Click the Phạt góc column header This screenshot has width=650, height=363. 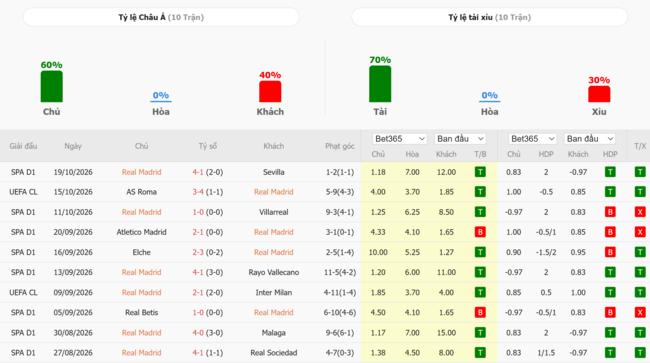coord(340,146)
